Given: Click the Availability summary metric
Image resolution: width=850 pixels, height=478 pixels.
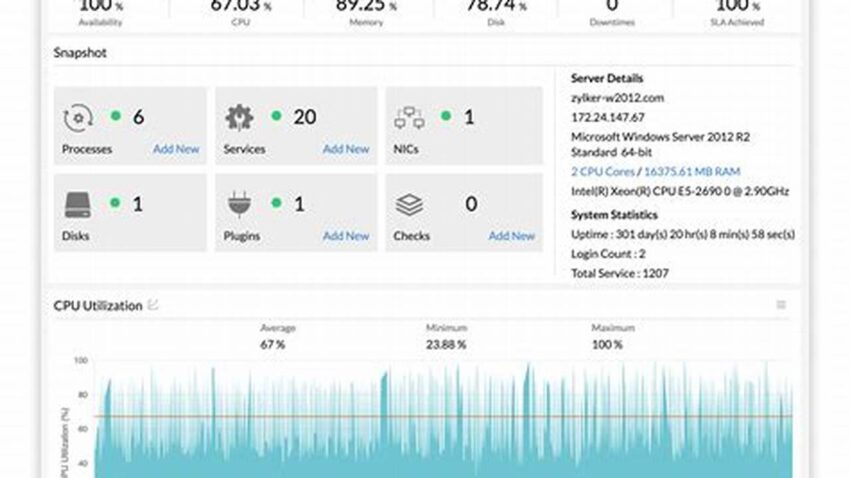Looking at the screenshot, I should pos(101,13).
